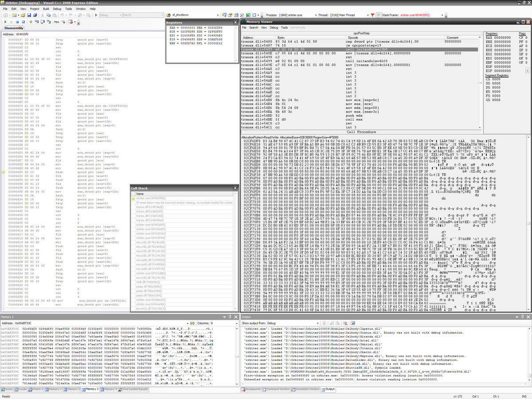Click the Memory Viewer right-side expand arrow
Viewport: 532px width, 399px height.
click(x=528, y=70)
